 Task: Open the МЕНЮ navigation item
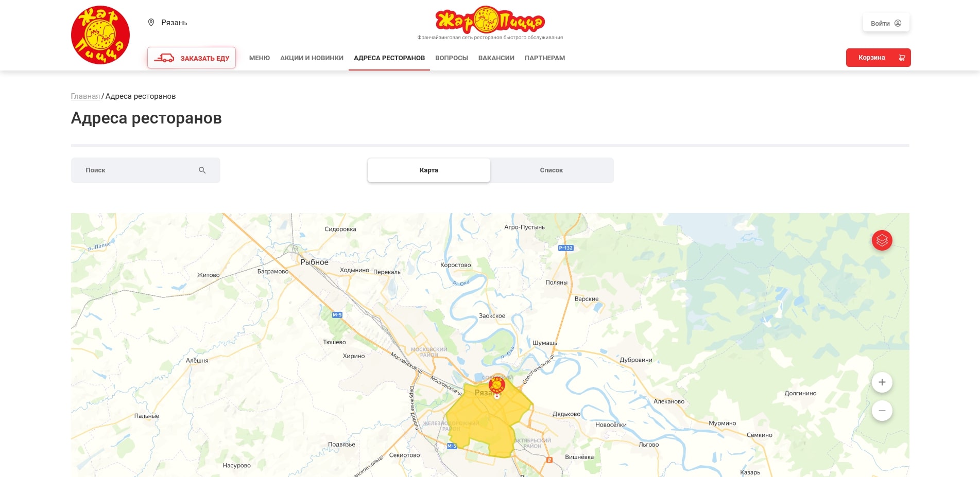point(260,58)
